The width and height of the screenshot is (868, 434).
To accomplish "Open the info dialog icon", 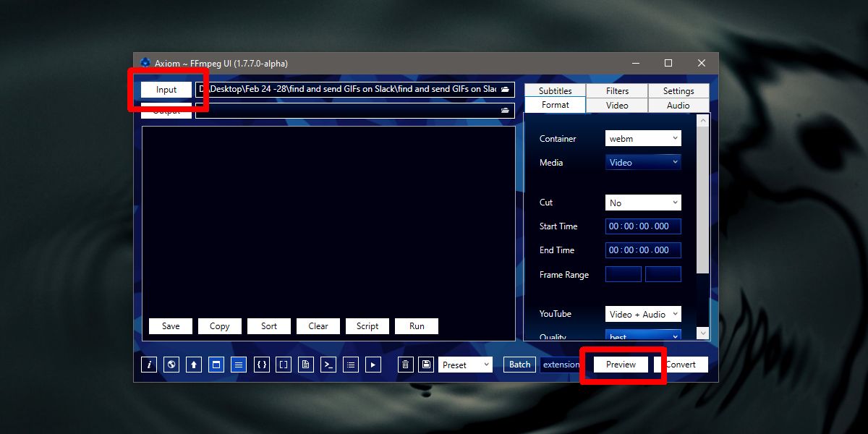I will (x=149, y=365).
